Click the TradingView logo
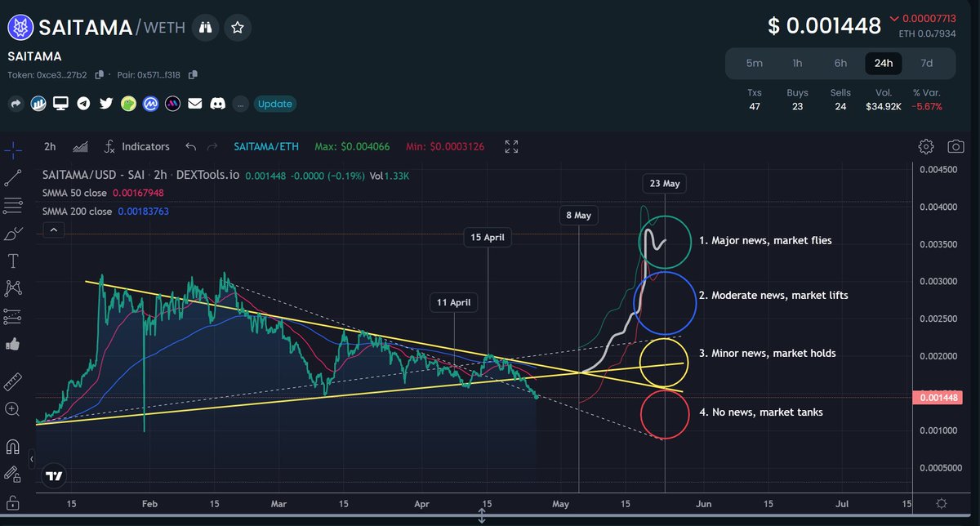The width and height of the screenshot is (980, 526). (x=54, y=476)
